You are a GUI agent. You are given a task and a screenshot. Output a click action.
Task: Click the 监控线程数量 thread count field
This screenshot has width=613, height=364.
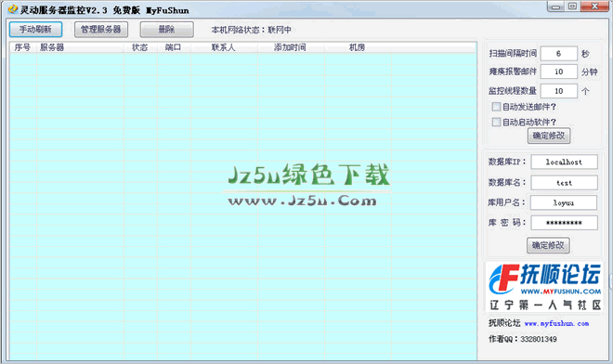pyautogui.click(x=558, y=91)
